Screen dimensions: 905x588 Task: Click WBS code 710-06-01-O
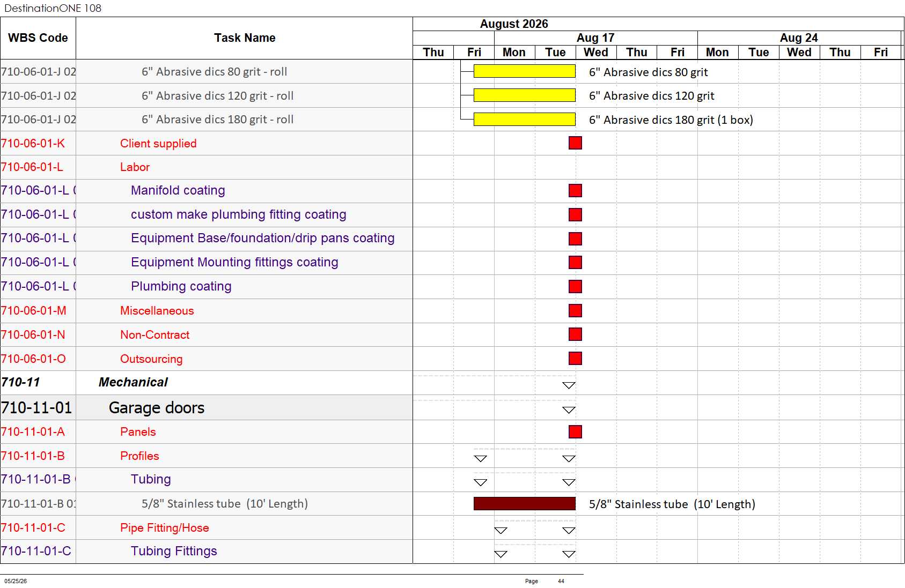tap(33, 359)
